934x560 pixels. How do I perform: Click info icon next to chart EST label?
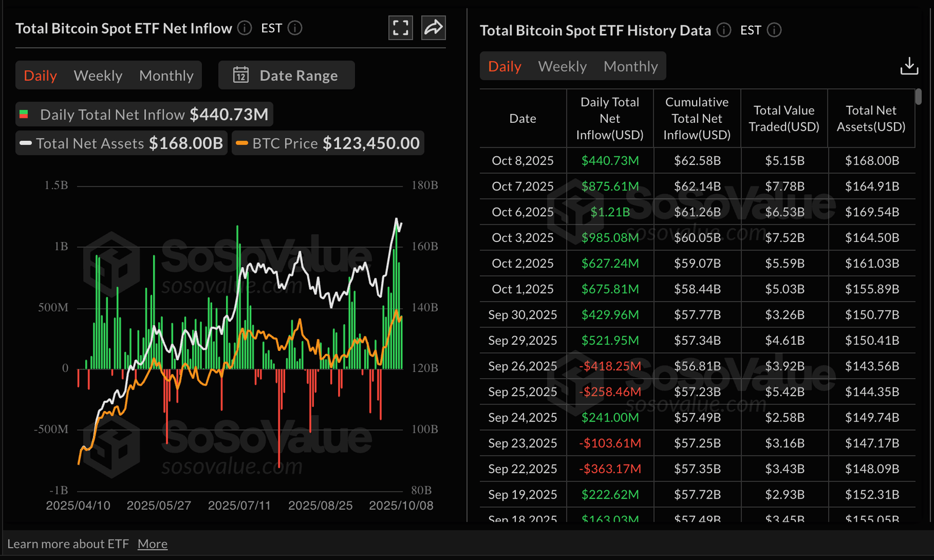pyautogui.click(x=295, y=28)
